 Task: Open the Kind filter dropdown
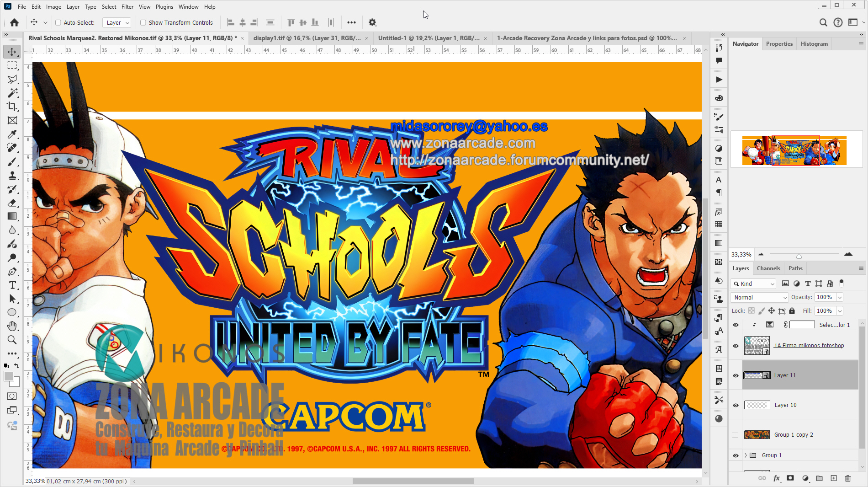coord(753,284)
